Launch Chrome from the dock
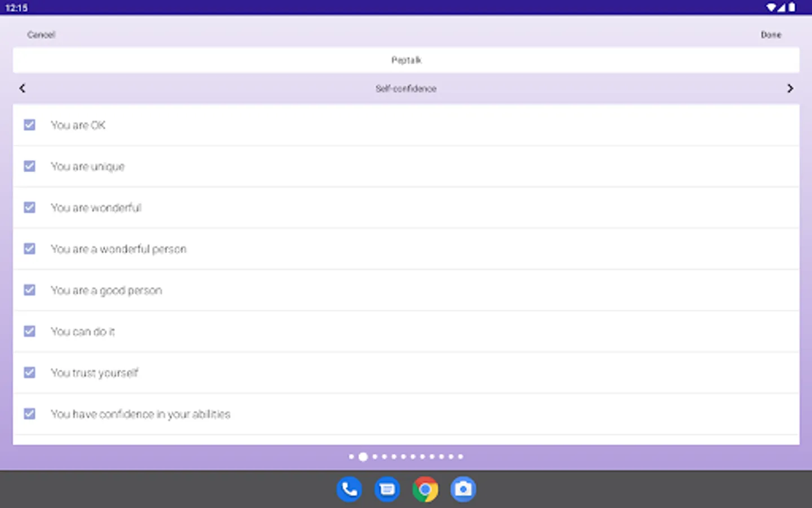This screenshot has width=812, height=508. click(x=425, y=489)
